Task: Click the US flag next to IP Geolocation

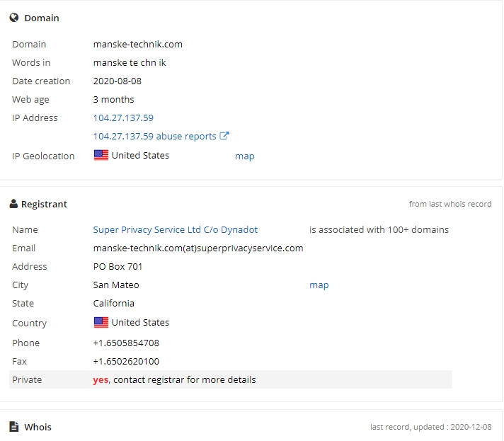Action: click(x=101, y=155)
